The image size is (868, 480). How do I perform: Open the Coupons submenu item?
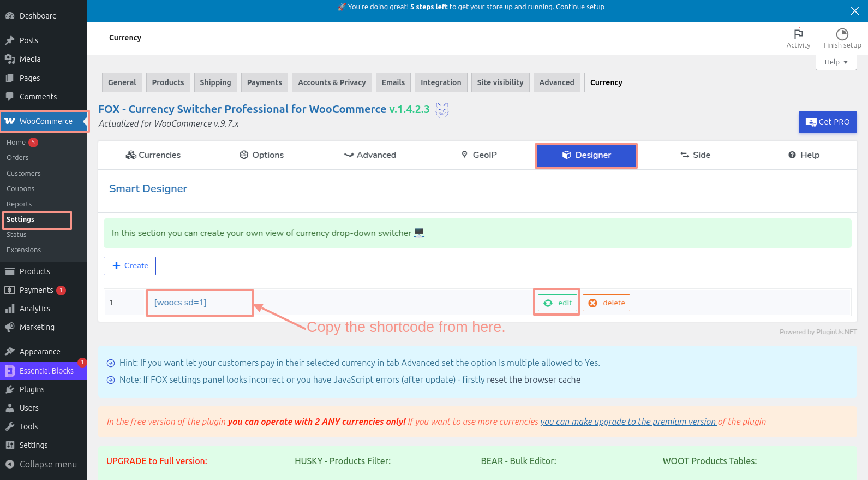tap(20, 189)
